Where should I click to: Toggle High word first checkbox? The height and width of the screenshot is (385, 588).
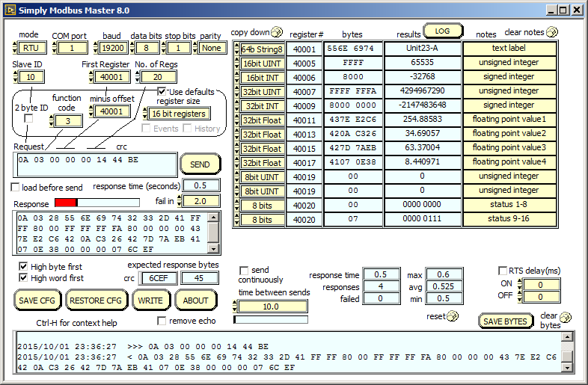(x=23, y=278)
